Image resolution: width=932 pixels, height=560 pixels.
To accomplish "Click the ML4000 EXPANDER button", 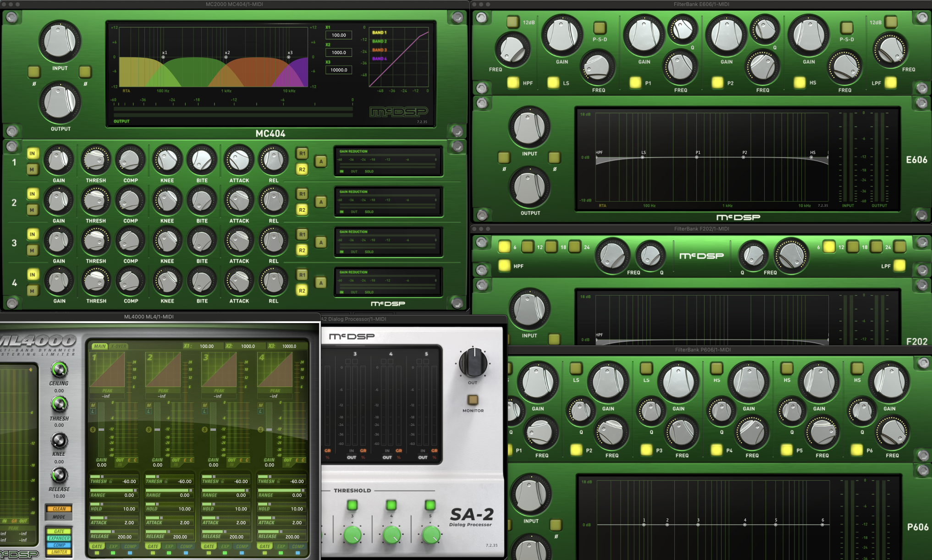I will [59, 538].
